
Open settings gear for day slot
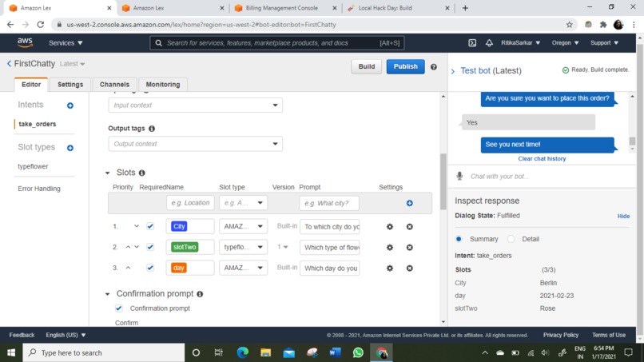(390, 268)
